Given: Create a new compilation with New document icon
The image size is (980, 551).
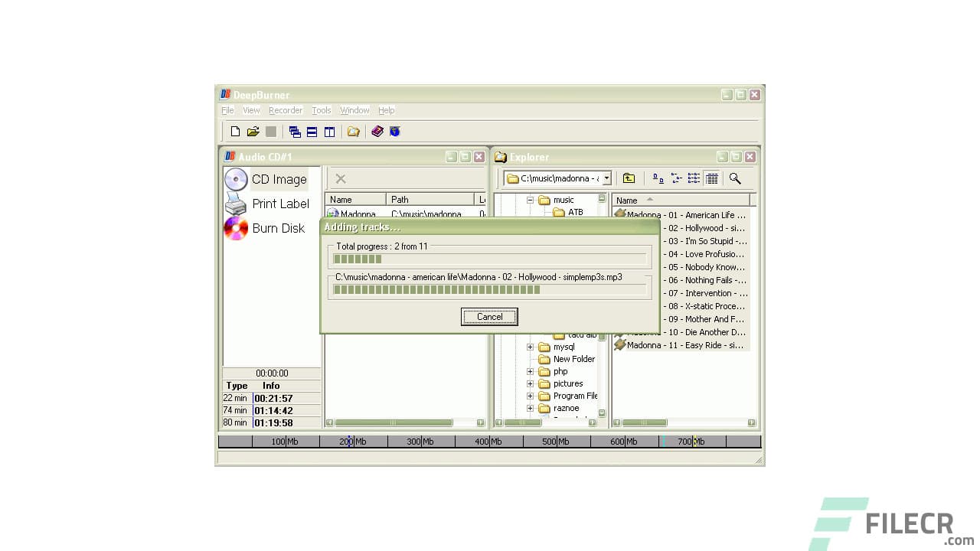Looking at the screenshot, I should pyautogui.click(x=235, y=132).
